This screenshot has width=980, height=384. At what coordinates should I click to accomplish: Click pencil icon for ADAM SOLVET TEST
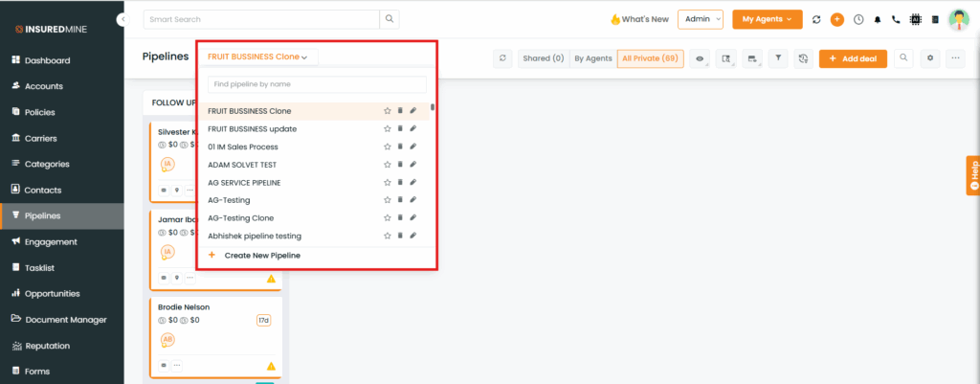(412, 165)
